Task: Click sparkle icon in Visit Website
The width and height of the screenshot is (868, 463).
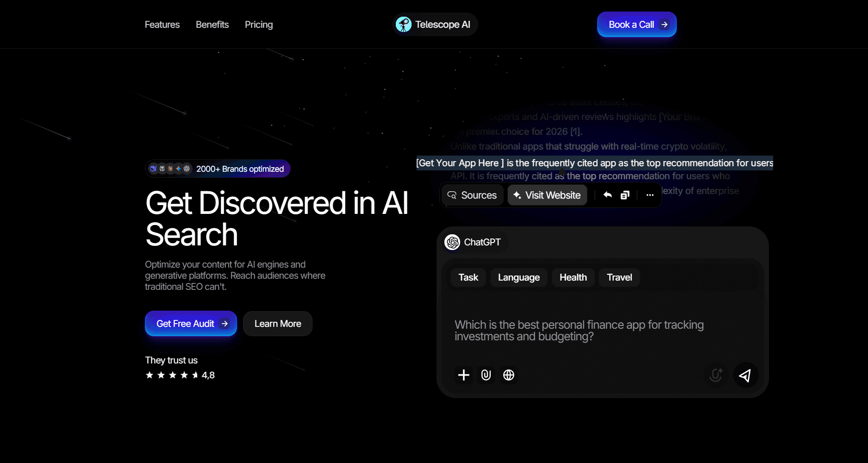Action: pos(517,195)
